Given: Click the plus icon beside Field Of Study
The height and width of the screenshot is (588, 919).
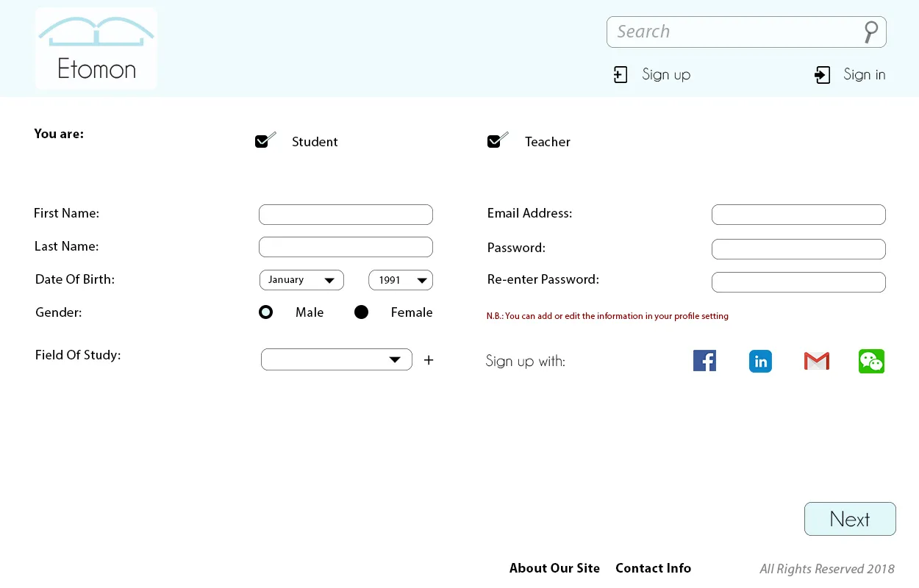Looking at the screenshot, I should (429, 360).
